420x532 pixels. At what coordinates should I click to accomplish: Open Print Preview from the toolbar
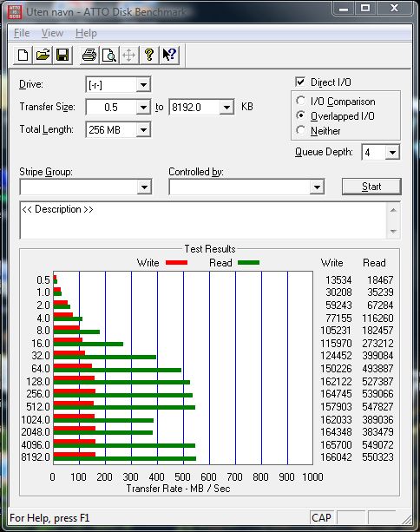tap(109, 55)
